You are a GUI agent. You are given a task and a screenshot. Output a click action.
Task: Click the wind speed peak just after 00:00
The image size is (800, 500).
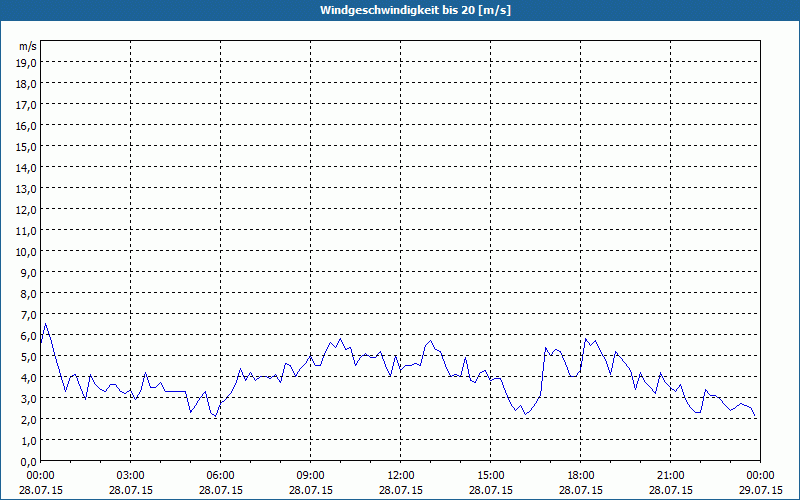[45, 324]
